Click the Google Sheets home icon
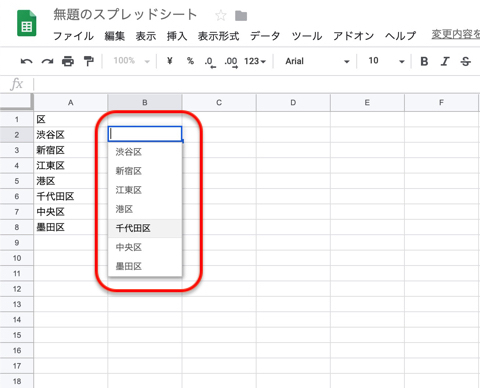This screenshot has height=388, width=480. coord(27,23)
